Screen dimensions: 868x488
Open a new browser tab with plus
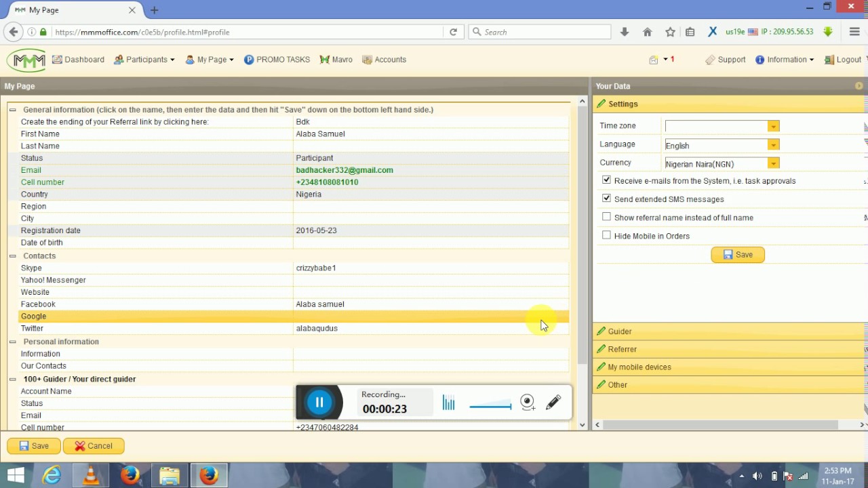(x=154, y=10)
